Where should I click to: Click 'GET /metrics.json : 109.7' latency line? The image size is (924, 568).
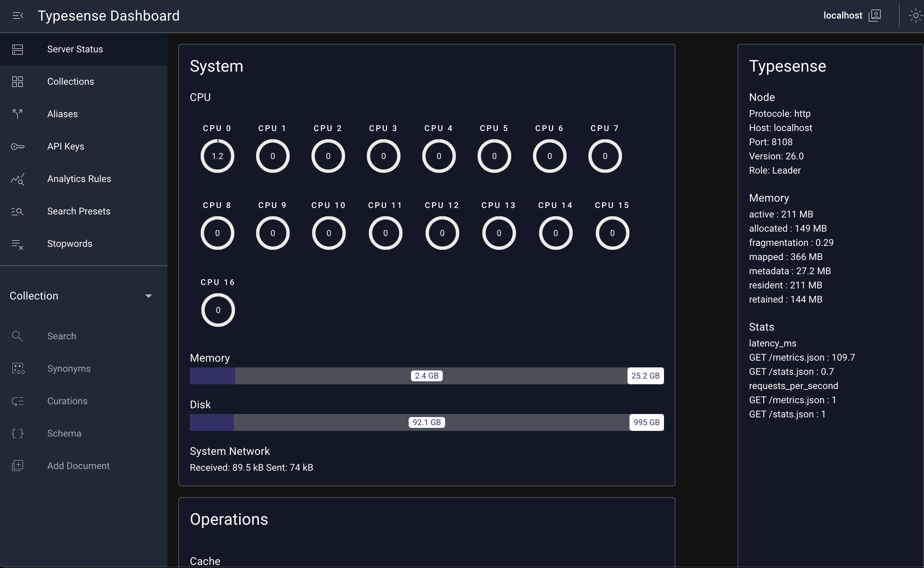pyautogui.click(x=801, y=358)
